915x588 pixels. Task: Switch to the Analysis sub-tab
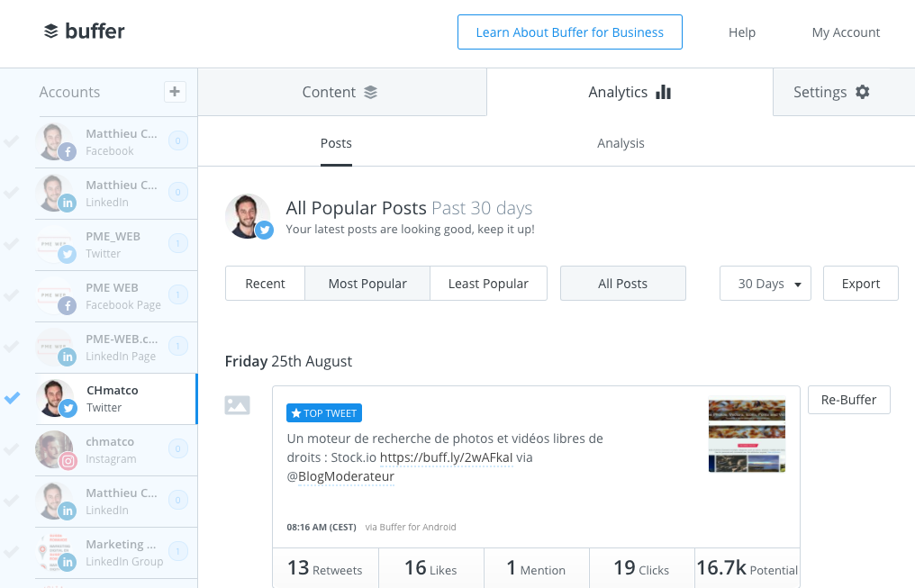point(621,143)
